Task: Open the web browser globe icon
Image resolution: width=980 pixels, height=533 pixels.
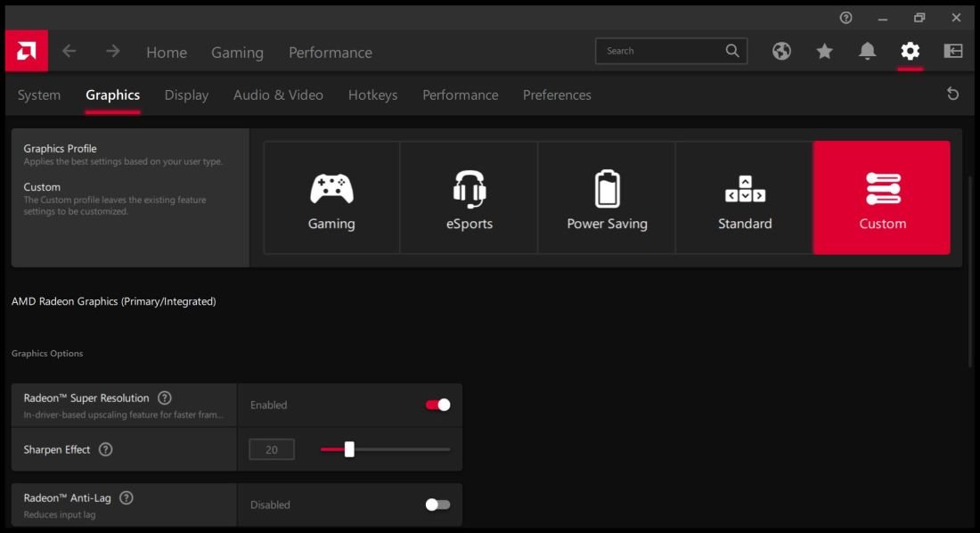Action: click(781, 51)
